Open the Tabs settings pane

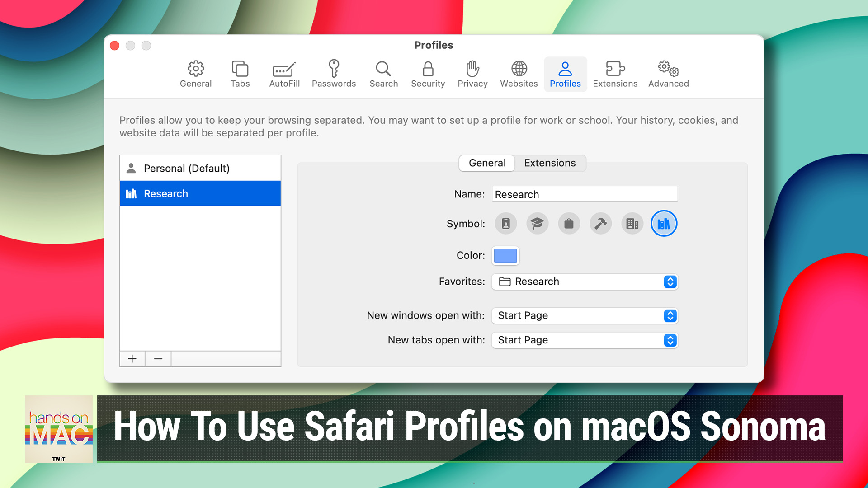(240, 74)
